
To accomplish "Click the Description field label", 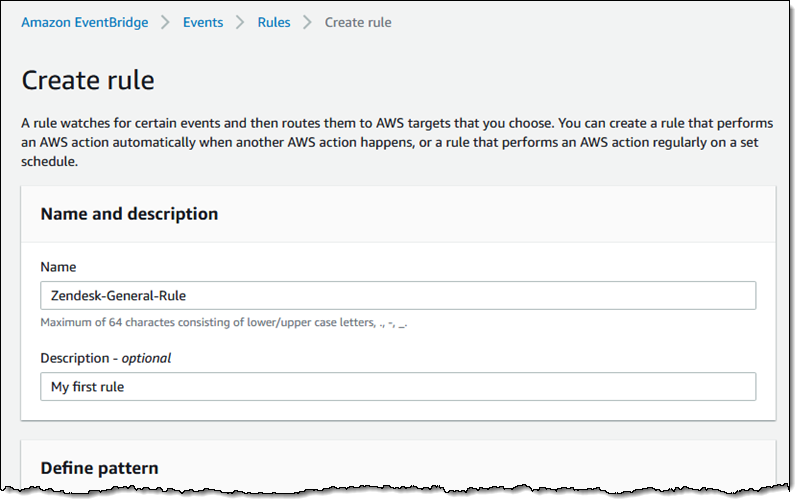I will 75,358.
